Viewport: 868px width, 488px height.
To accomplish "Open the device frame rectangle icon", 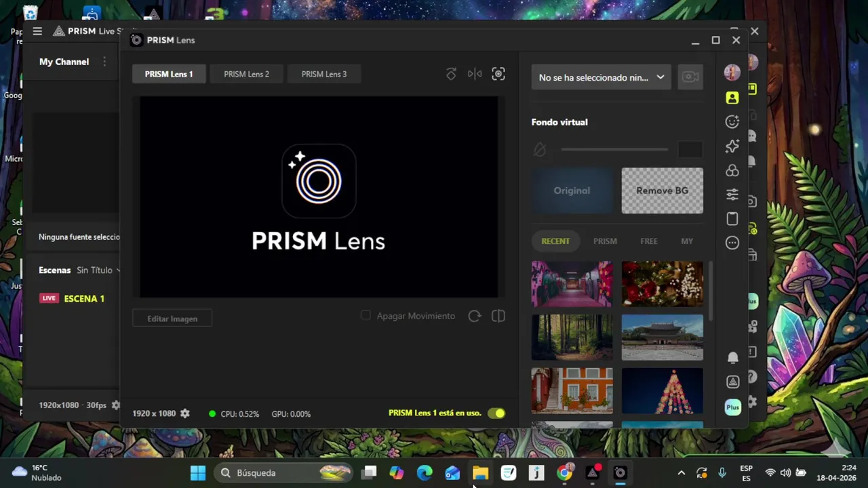I will [x=732, y=219].
